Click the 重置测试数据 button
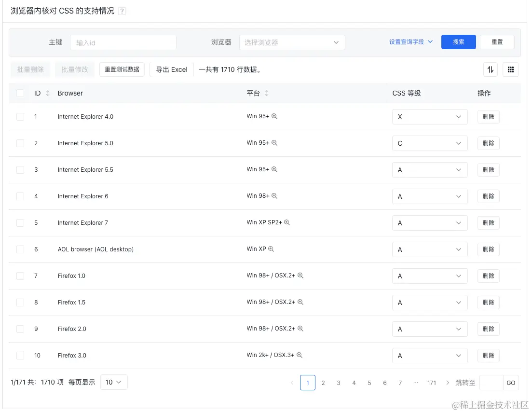532x413 pixels. [122, 69]
